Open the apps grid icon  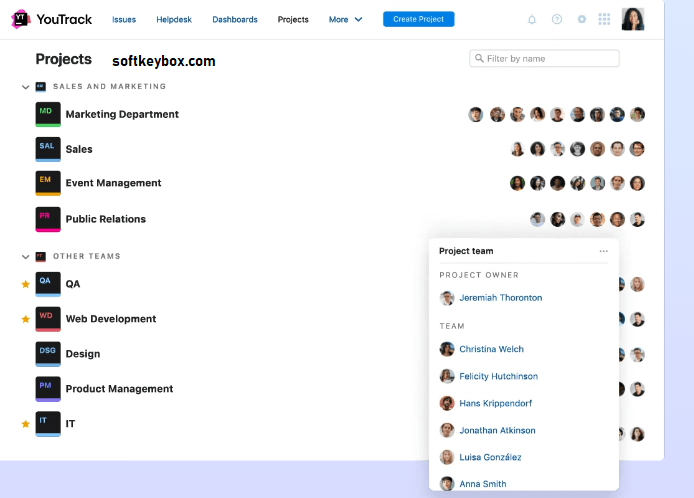[604, 19]
